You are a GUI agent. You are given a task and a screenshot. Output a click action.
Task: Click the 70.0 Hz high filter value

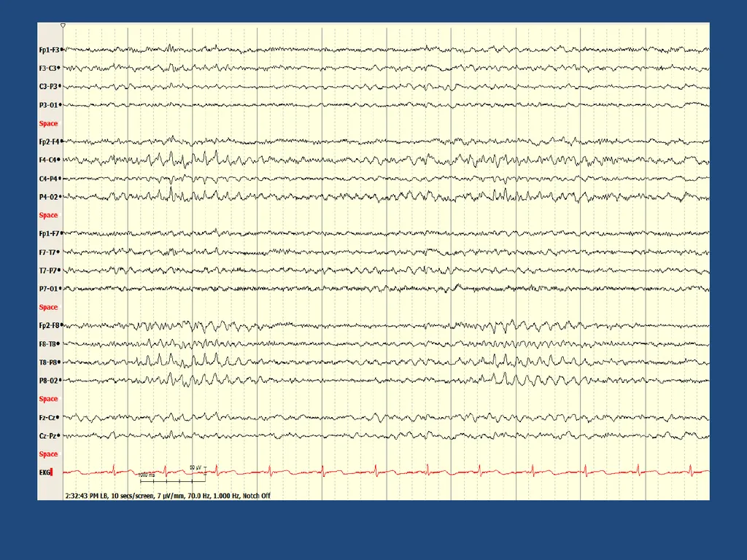coord(198,496)
